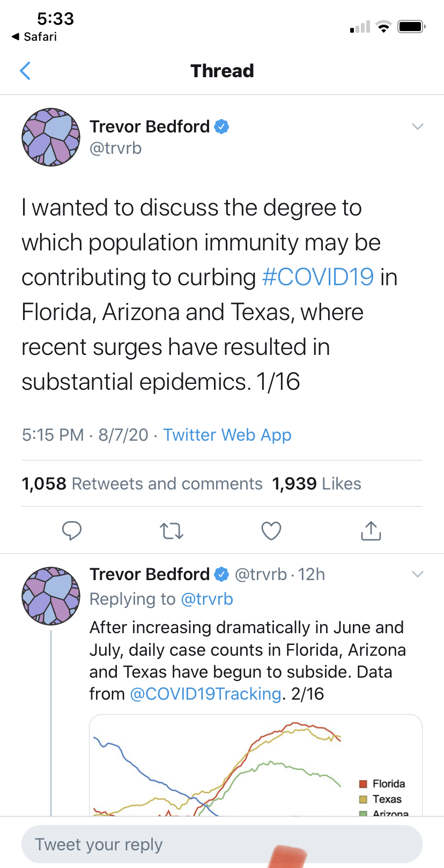Tap the retweet arrows icon
This screenshot has width=444, height=868.
[172, 531]
